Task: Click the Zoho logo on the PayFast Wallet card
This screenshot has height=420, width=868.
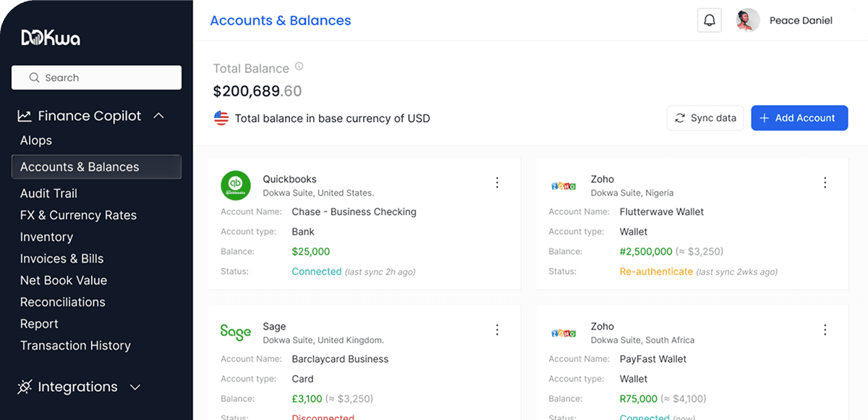Action: tap(563, 333)
